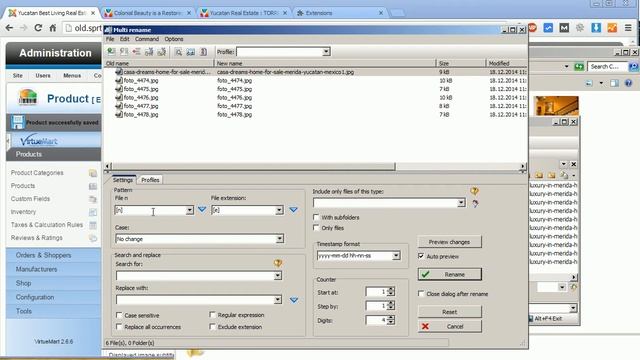The width and height of the screenshot is (640, 360).
Task: Click the fourth Multi rename toolbar sort icon
Action: tap(149, 51)
